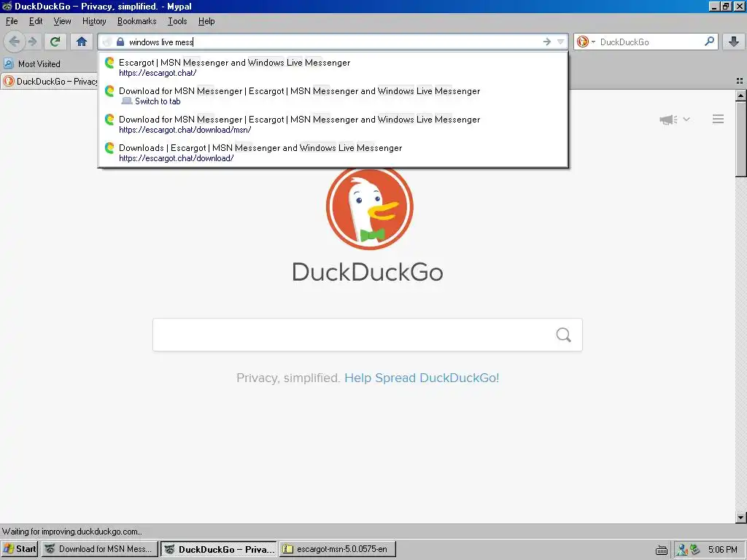
Task: Open the DuckDuckGo search engine selector
Action: 586,42
